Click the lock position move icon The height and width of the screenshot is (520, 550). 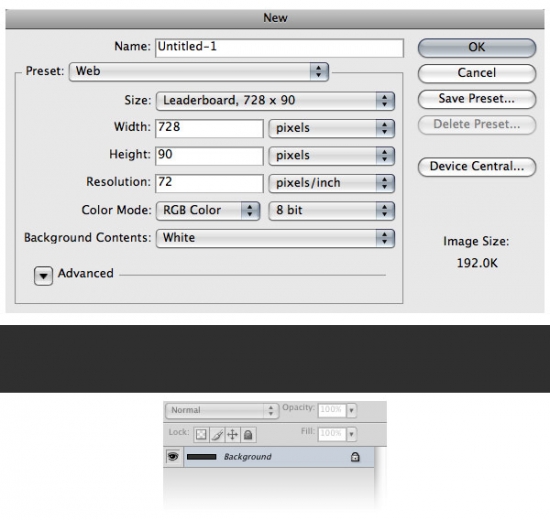[232, 435]
